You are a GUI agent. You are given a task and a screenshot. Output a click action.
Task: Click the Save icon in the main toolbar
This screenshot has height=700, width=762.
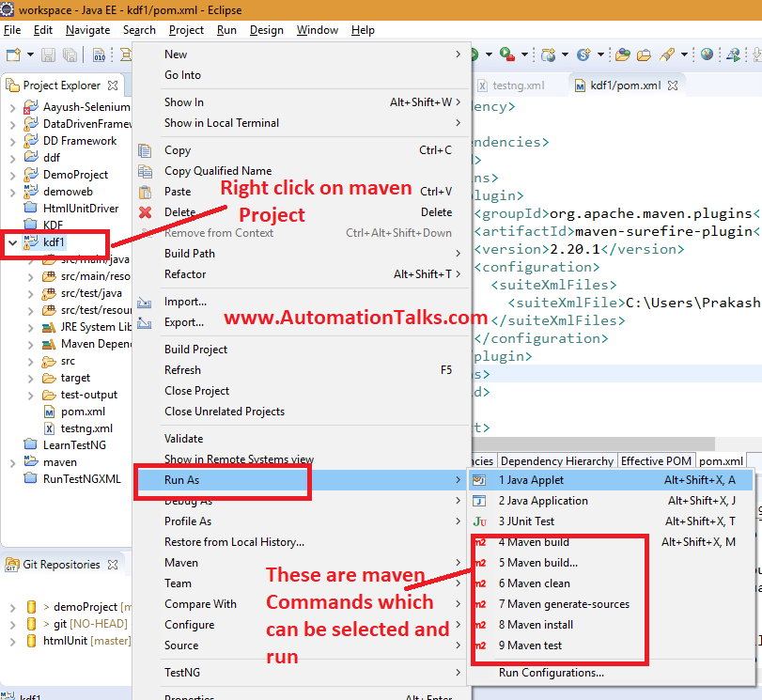click(49, 56)
